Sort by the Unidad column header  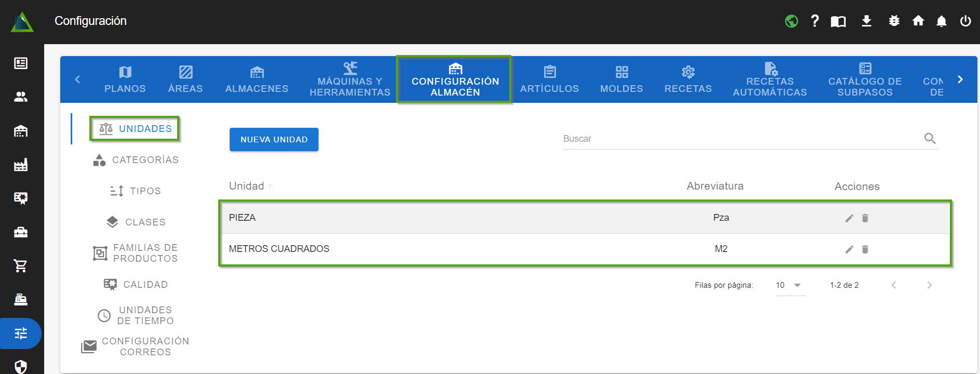pyautogui.click(x=247, y=186)
